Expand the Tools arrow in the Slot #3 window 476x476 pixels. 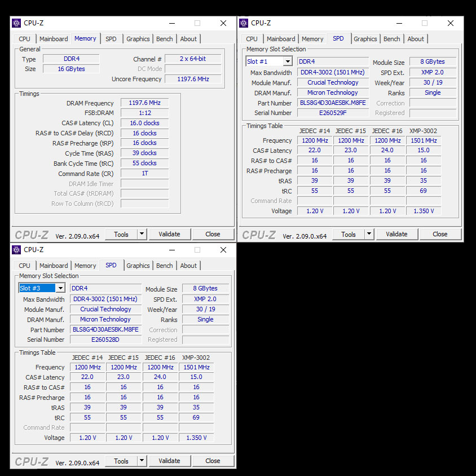click(x=142, y=461)
